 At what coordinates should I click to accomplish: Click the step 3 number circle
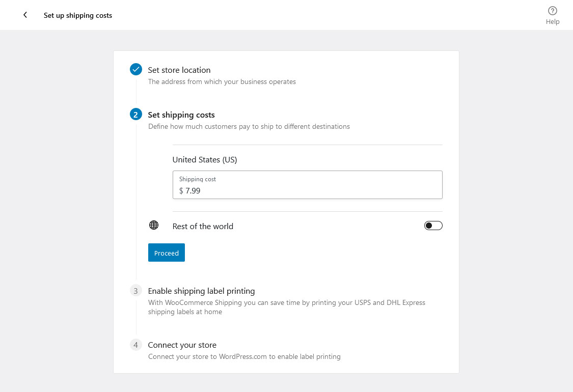click(x=136, y=291)
